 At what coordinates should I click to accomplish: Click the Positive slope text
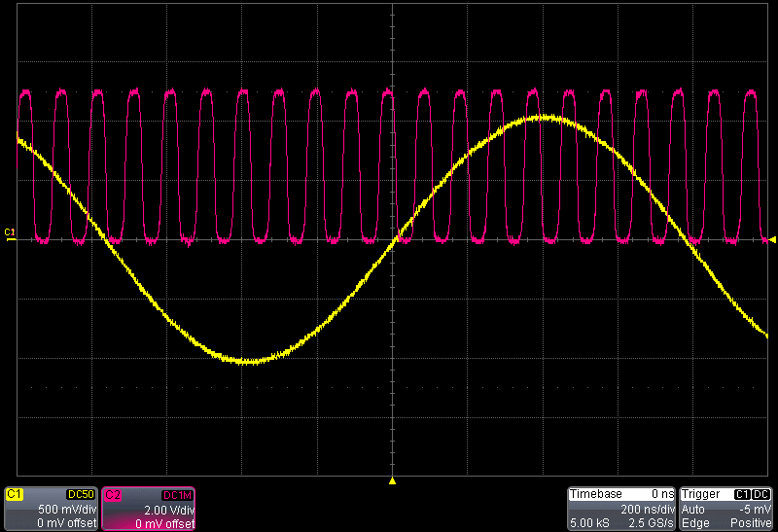tap(751, 523)
